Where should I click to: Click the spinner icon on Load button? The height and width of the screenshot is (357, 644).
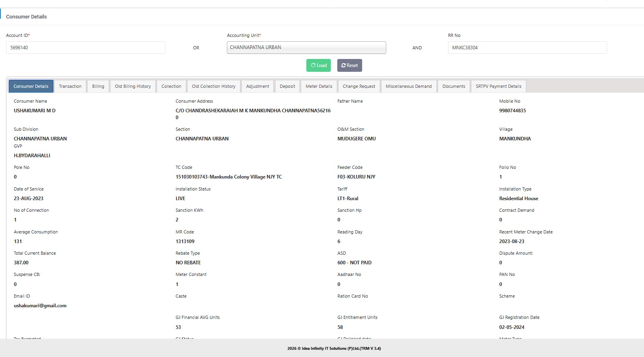point(313,65)
